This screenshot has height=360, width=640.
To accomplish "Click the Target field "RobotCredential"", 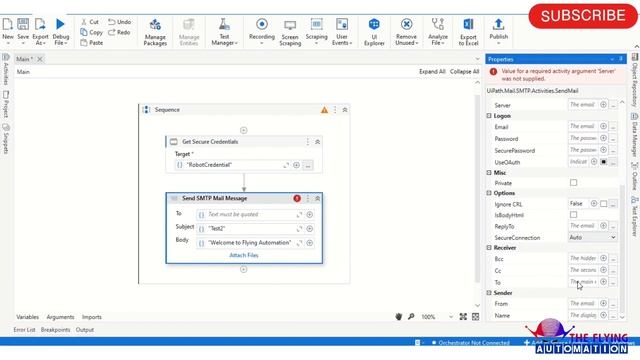I will [x=233, y=165].
